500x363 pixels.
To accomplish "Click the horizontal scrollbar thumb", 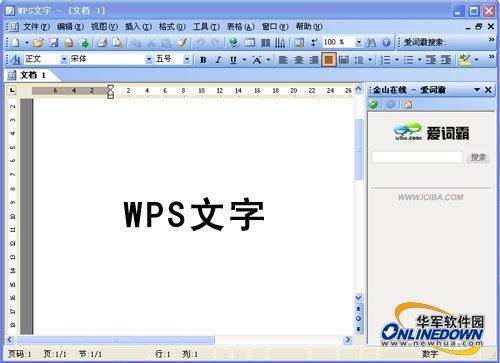I will coord(116,340).
